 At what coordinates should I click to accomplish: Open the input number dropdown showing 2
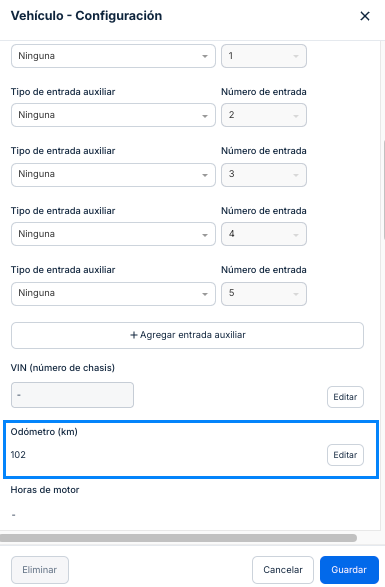(x=264, y=115)
